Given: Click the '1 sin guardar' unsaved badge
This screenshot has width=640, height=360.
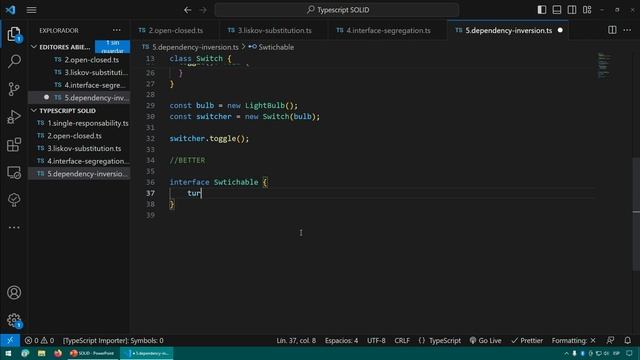Looking at the screenshot, I should pos(112,47).
